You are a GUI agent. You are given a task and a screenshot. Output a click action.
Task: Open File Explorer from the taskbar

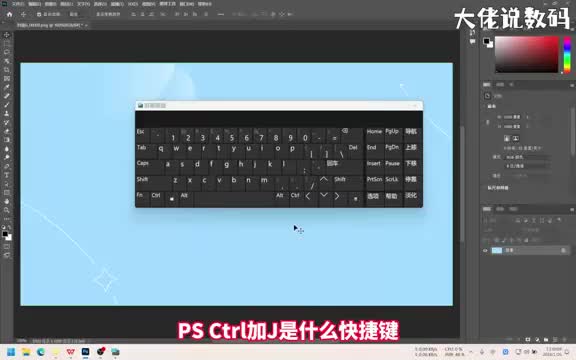pos(26,352)
